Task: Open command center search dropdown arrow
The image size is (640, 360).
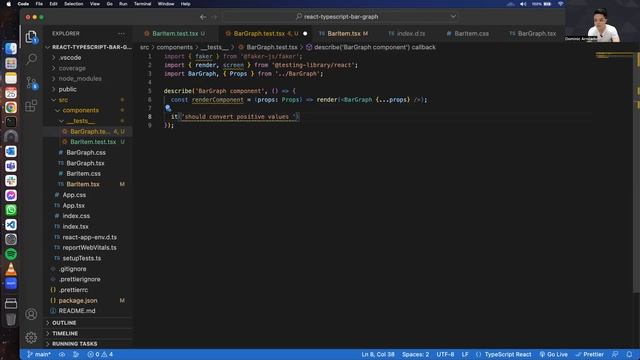Action: tap(453, 17)
